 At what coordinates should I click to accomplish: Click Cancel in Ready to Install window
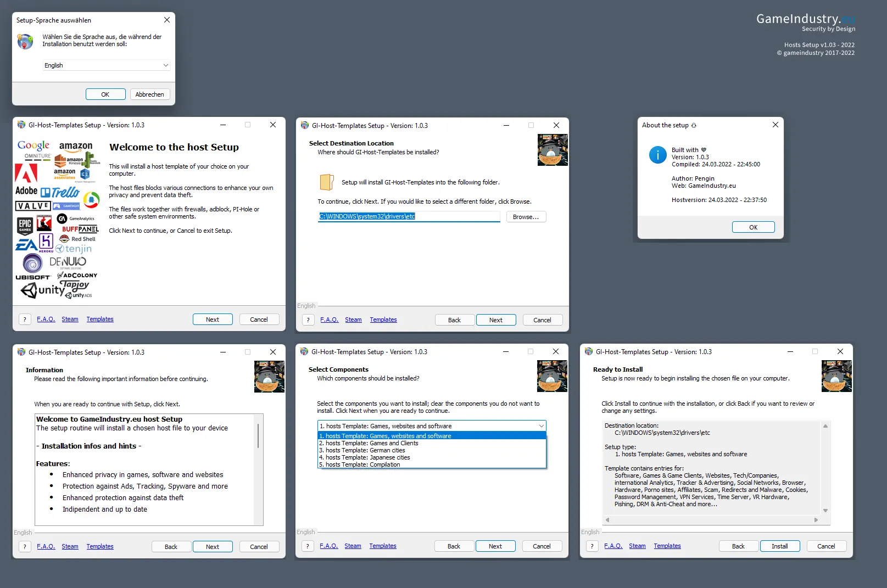point(826,546)
